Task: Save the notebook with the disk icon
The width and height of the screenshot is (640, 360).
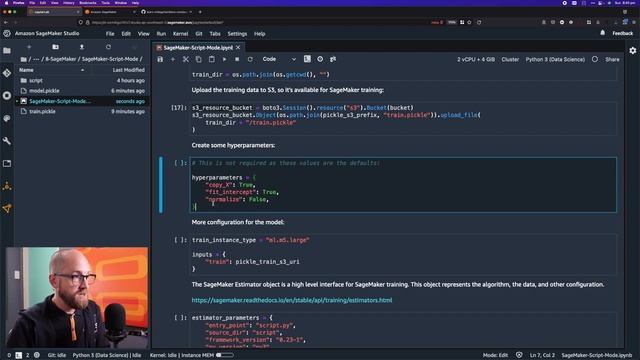Action: click(x=160, y=59)
